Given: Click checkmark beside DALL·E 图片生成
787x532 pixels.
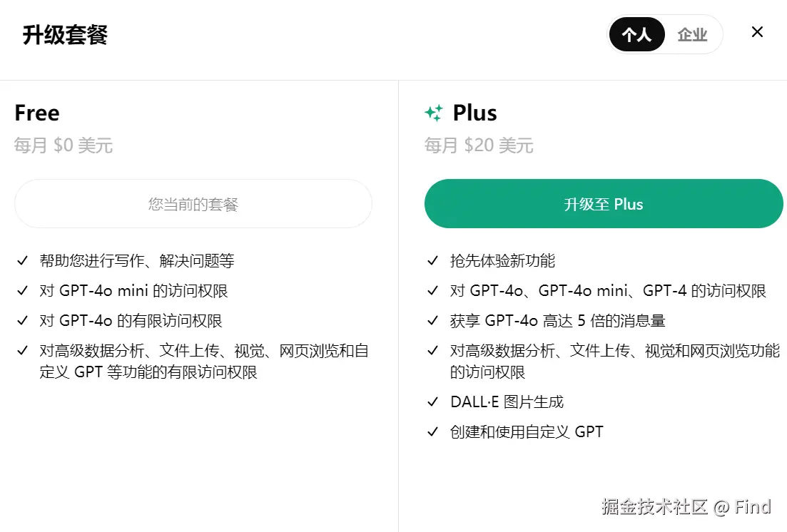Looking at the screenshot, I should [x=432, y=402].
